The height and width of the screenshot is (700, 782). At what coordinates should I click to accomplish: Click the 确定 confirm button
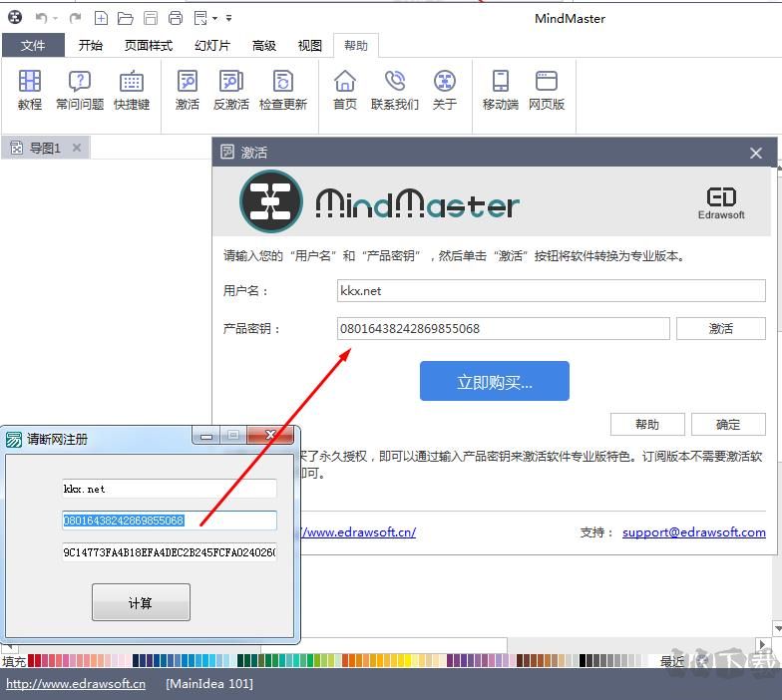(x=728, y=425)
